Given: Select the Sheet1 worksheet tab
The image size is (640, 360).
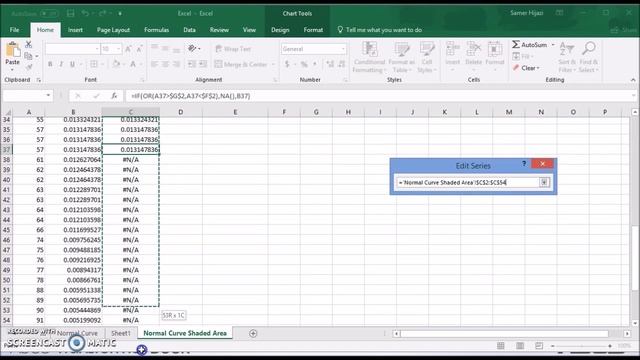Looking at the screenshot, I should click(121, 333).
